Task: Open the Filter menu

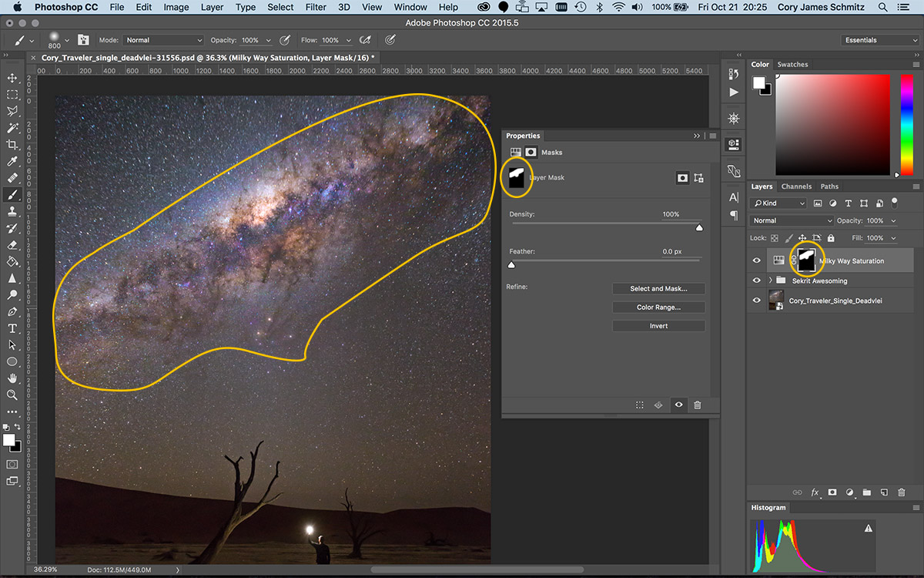Action: coord(316,7)
